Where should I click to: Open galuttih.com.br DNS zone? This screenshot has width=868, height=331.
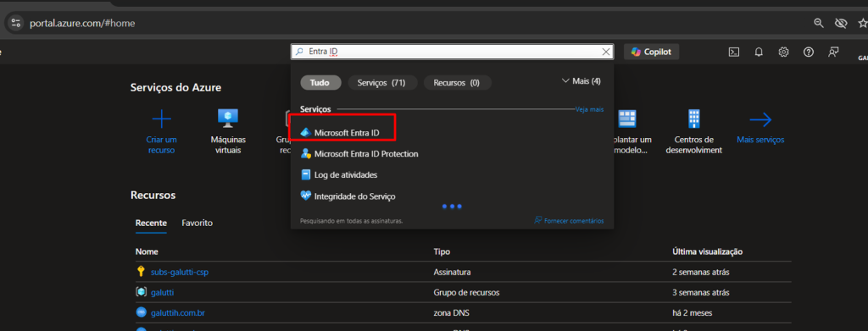(x=178, y=312)
